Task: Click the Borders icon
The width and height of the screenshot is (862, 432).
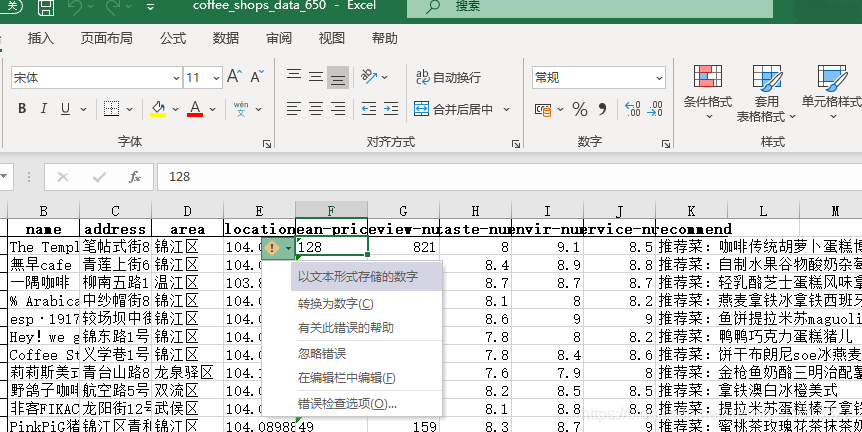Action: (112, 109)
